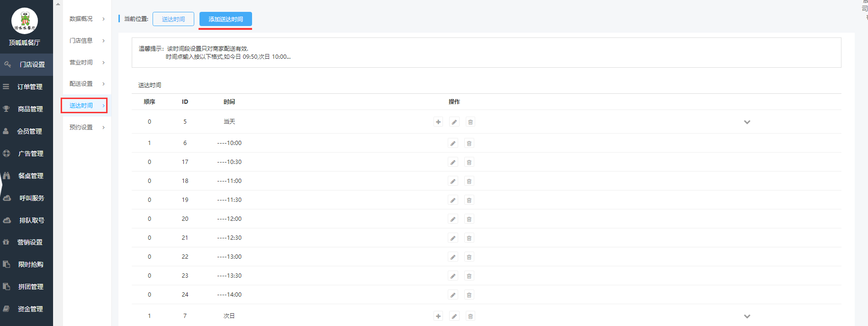Expand the 次日 group chevron
The width and height of the screenshot is (868, 326).
tap(747, 316)
